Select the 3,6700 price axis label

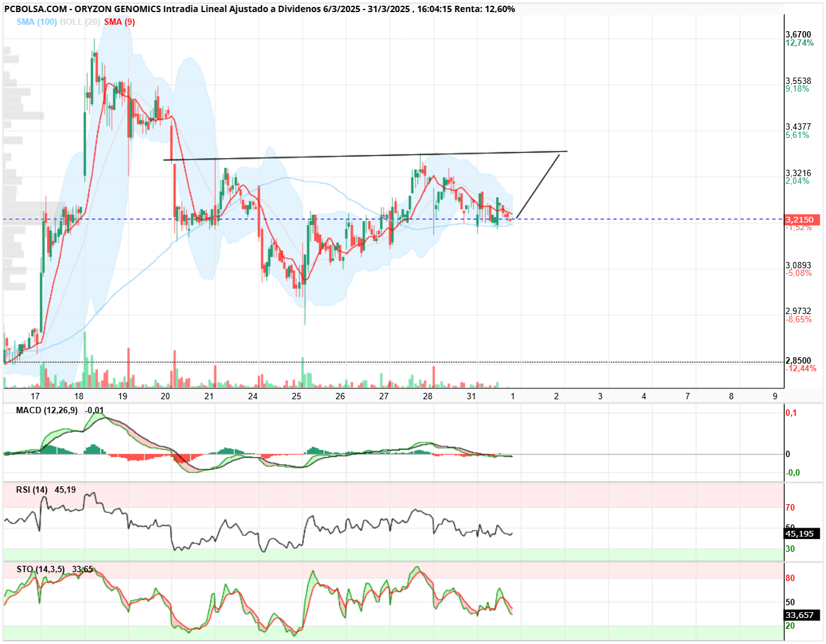(798, 34)
